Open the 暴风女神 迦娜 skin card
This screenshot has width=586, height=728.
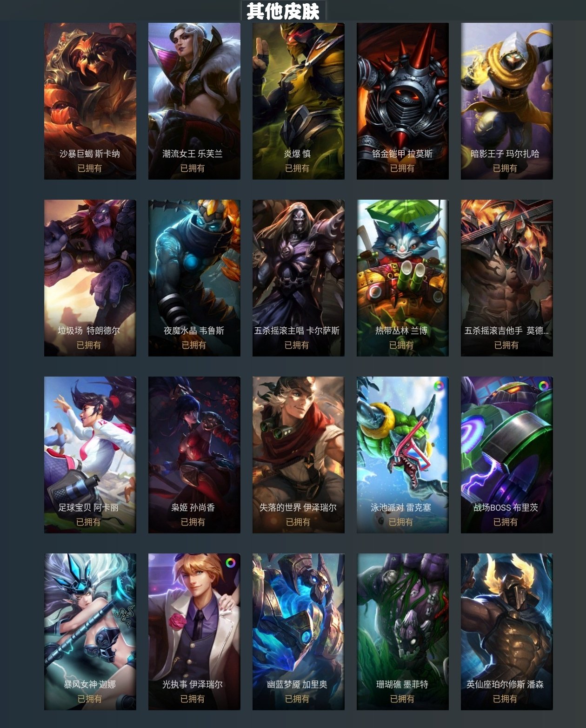click(90, 632)
